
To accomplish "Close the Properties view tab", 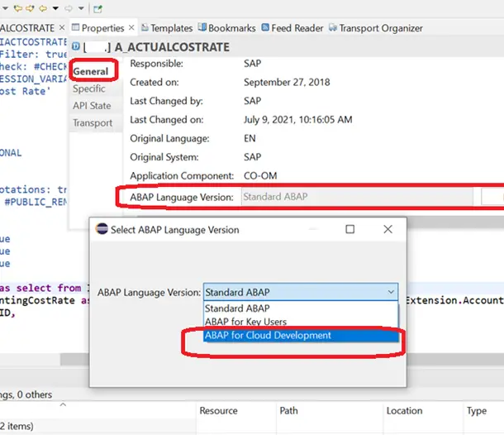I will [131, 28].
